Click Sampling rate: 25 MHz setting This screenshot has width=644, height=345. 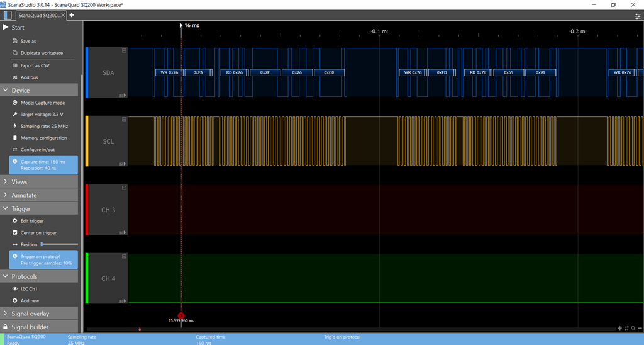pos(44,126)
